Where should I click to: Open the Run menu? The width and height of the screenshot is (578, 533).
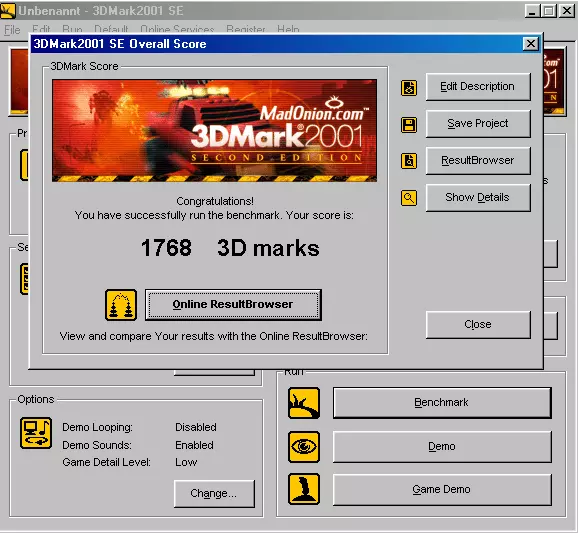[72, 29]
